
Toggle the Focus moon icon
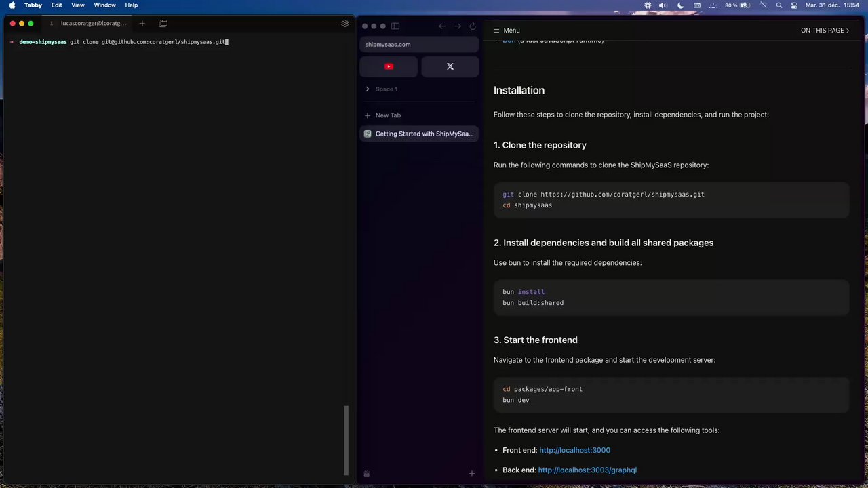click(x=680, y=5)
